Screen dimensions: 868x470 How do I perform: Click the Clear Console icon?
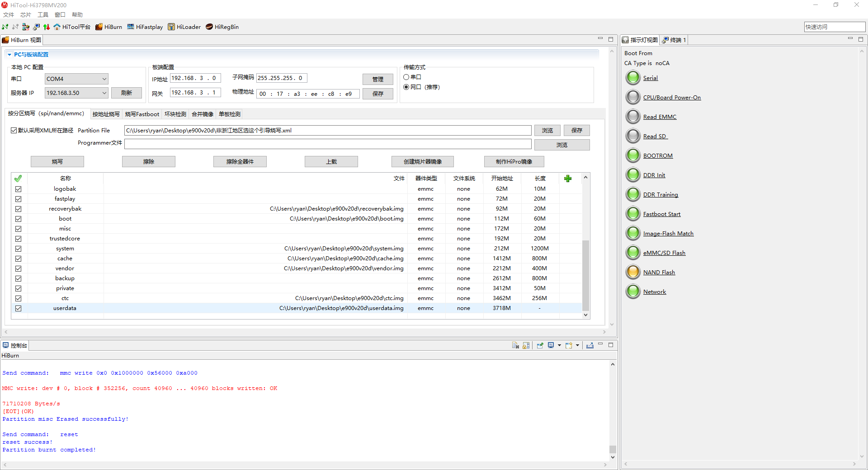[x=515, y=345]
